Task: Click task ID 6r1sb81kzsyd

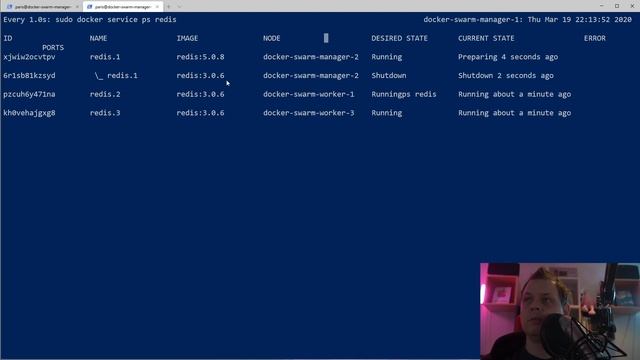Action: 29,76
